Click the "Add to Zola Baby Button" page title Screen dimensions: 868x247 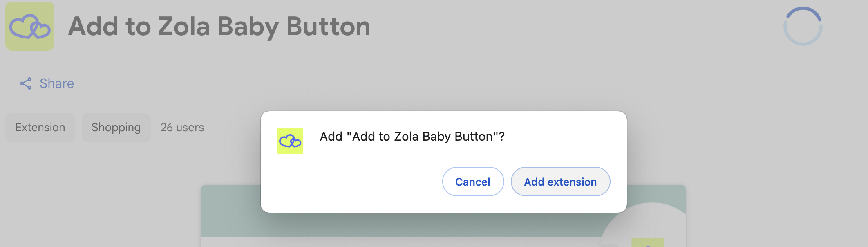(219, 26)
